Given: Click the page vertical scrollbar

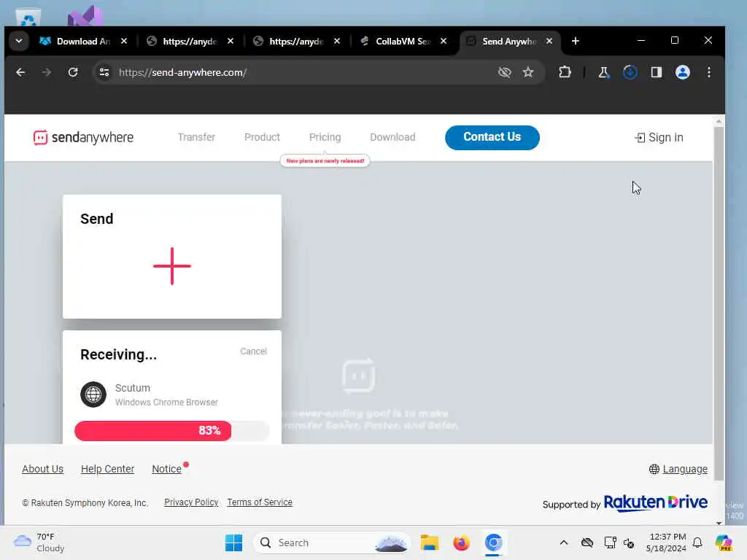Looking at the screenshot, I should 719,305.
